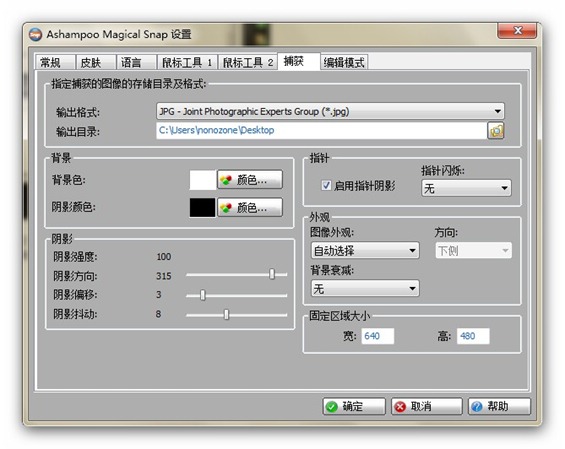The width and height of the screenshot is (565, 449).
Task: Open color picker for 阴影颜色
Action: coord(250,208)
